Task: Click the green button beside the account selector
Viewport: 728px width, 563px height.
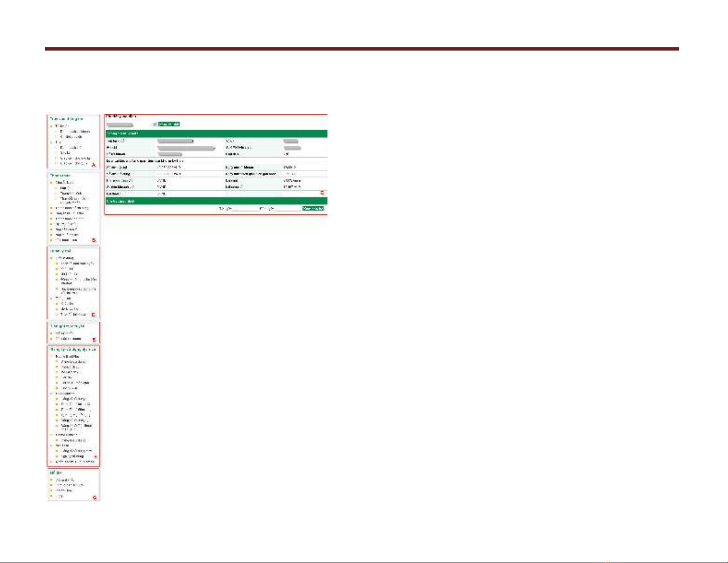Action: click(169, 125)
